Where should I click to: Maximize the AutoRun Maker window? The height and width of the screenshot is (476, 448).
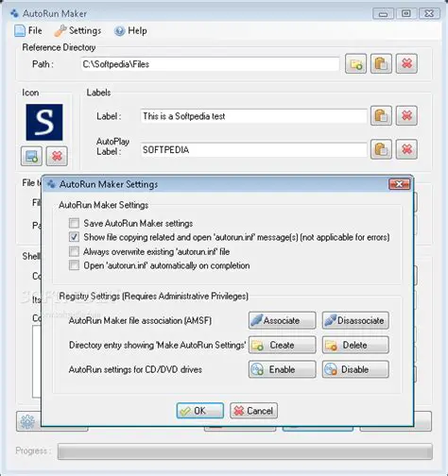point(406,13)
